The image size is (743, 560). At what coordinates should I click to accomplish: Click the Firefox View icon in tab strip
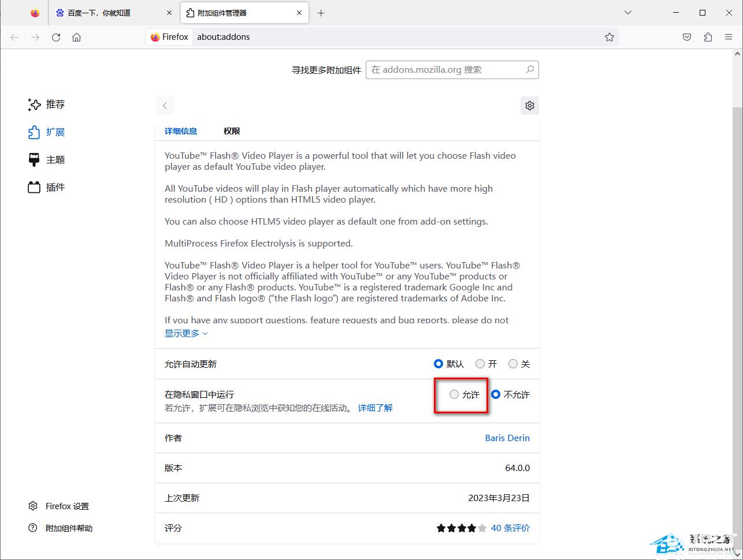point(35,13)
